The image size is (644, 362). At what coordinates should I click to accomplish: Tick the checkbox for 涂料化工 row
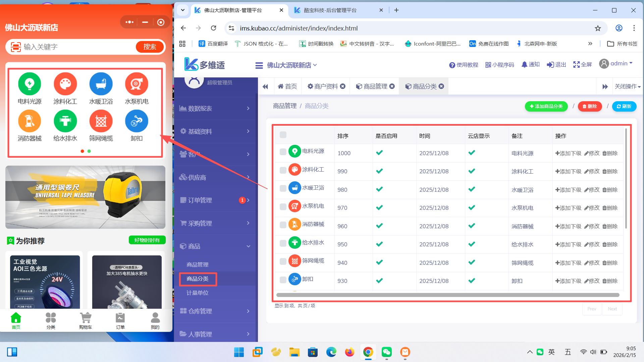click(283, 170)
